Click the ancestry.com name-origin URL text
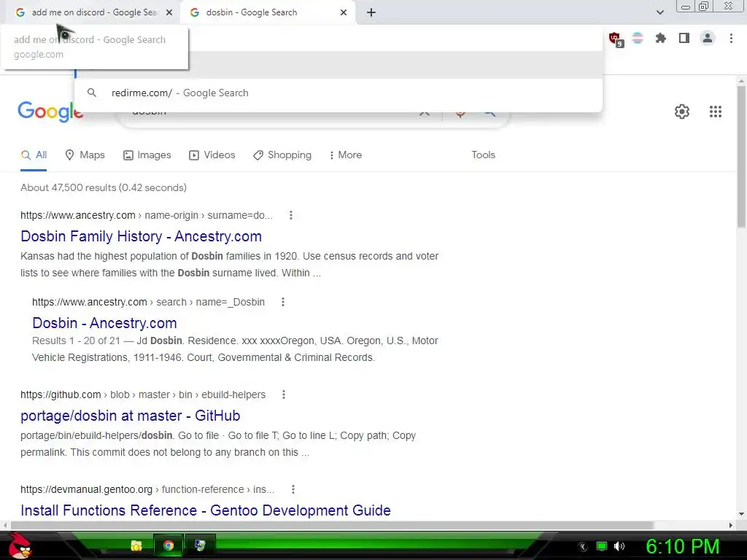747x560 pixels. coord(147,215)
